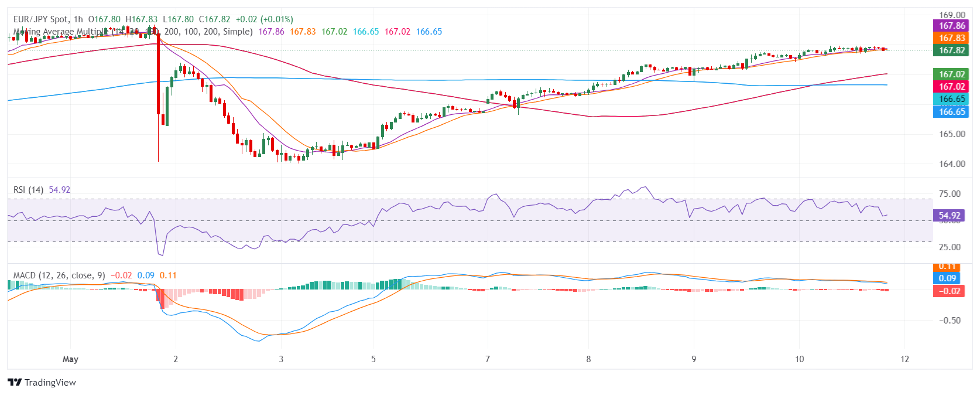Viewport: 980px width, 395px height.
Task: Select the RSI (14) indicator label
Action: [28, 189]
